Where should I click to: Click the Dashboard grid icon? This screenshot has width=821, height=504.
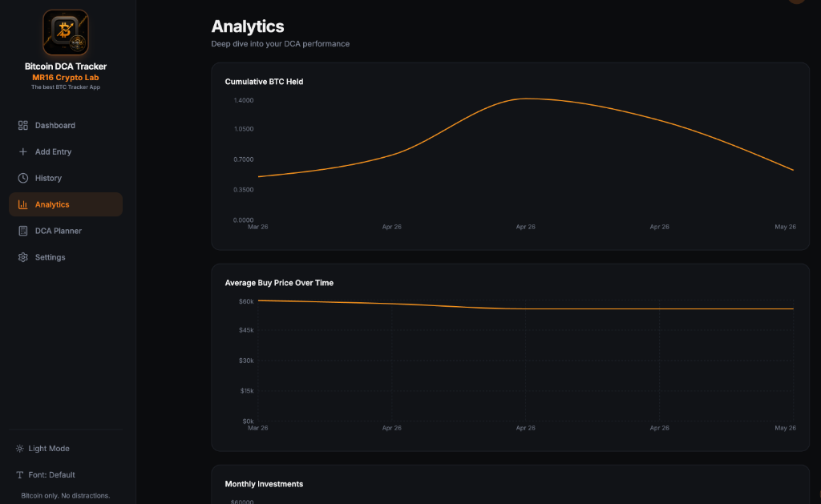pyautogui.click(x=23, y=125)
